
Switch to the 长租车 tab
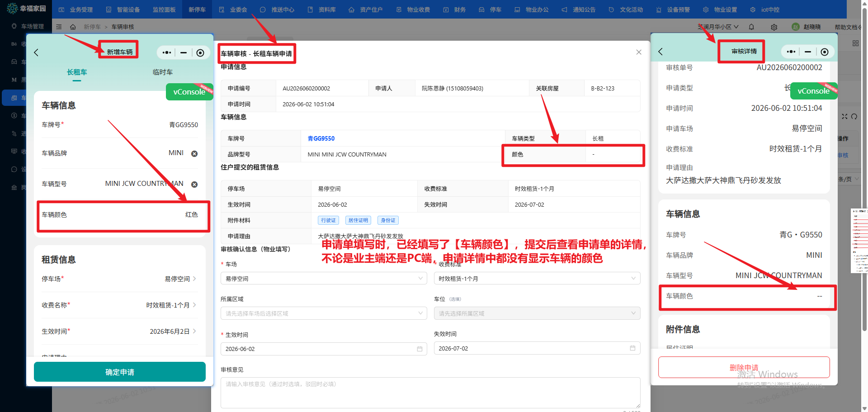click(x=77, y=72)
